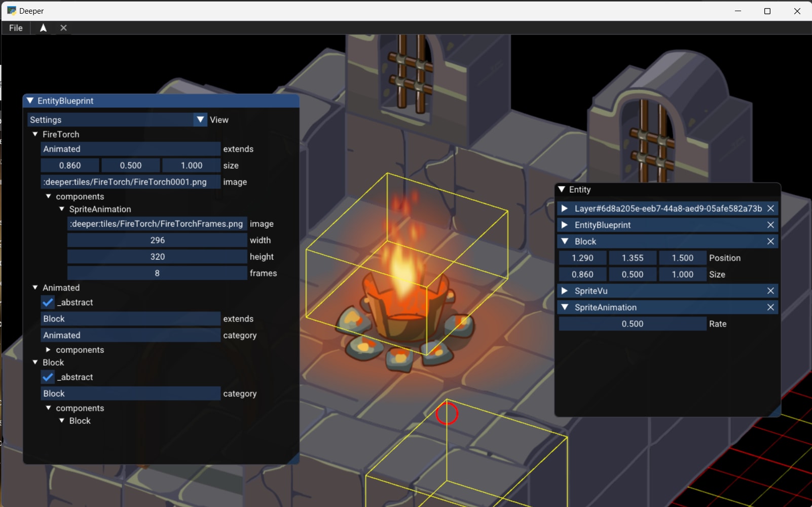Click the frames value field showing 8
Image resolution: width=812 pixels, height=507 pixels.
coord(157,273)
